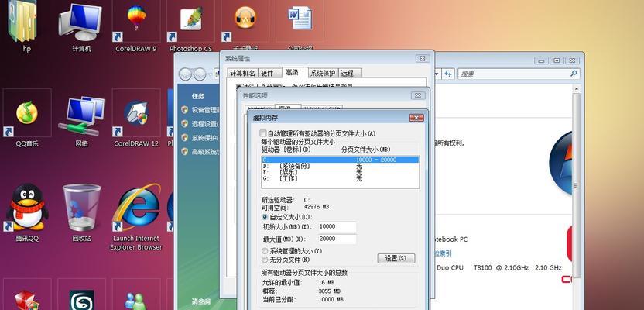This screenshot has height=310, width=644.
Task: Click the 最大值 input field
Action: coord(337,239)
